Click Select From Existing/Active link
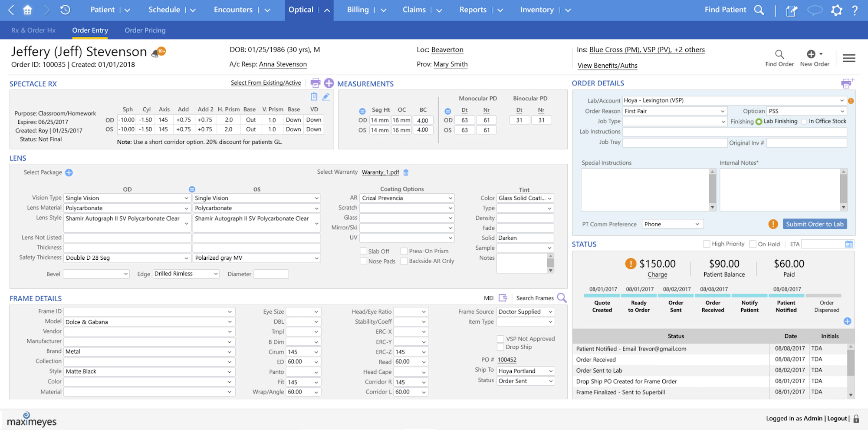The image size is (868, 430). point(266,83)
